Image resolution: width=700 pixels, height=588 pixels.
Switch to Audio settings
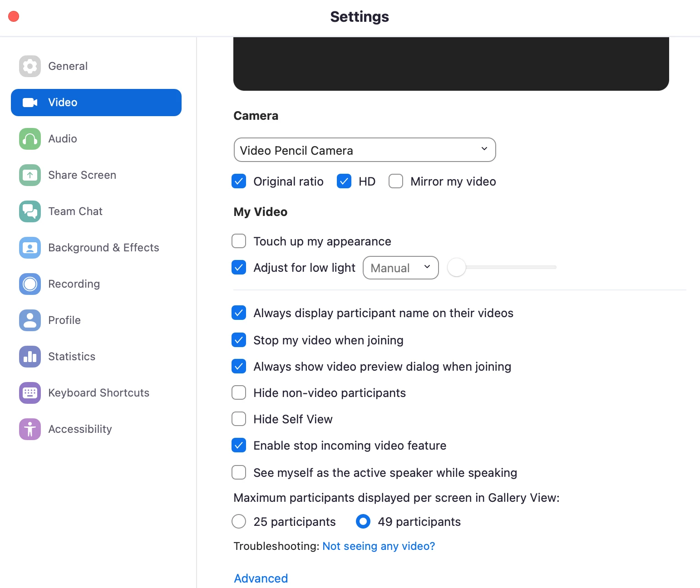[96, 139]
